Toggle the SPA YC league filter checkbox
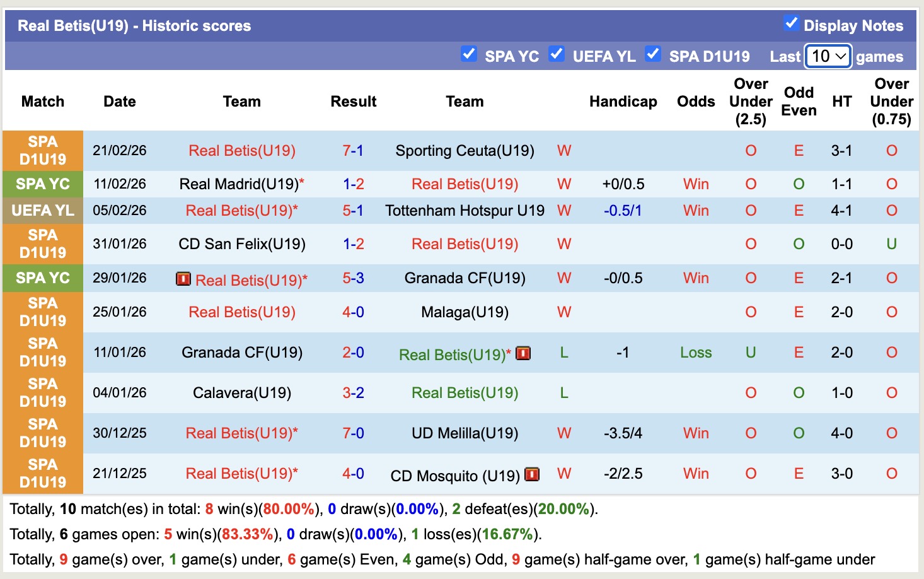 click(468, 54)
